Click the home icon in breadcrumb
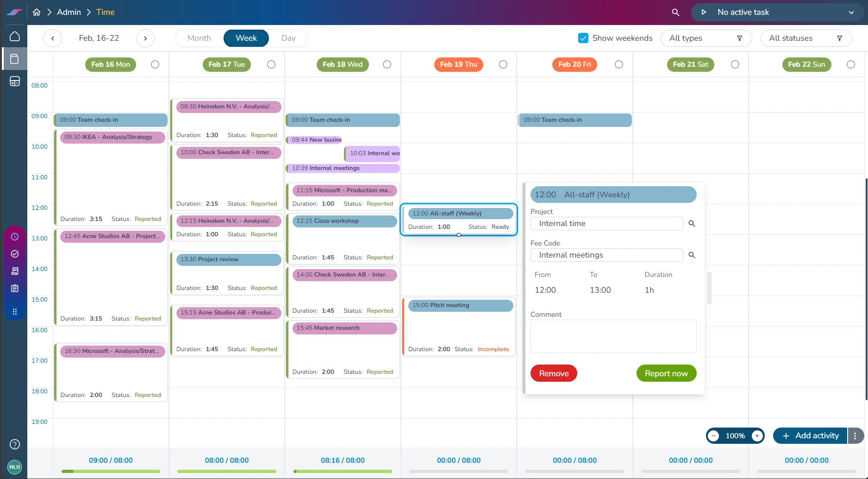This screenshot has width=868, height=479. pos(37,12)
